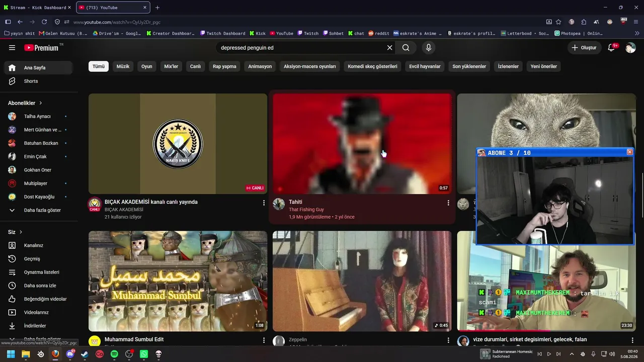
Task: Open the Oluştur create menu
Action: 584,48
